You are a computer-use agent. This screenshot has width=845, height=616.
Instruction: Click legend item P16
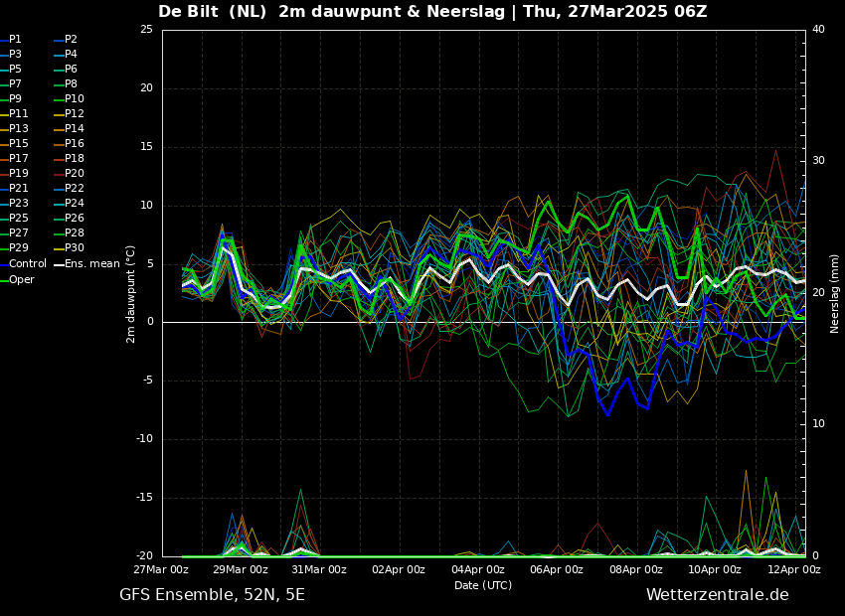[x=69, y=144]
